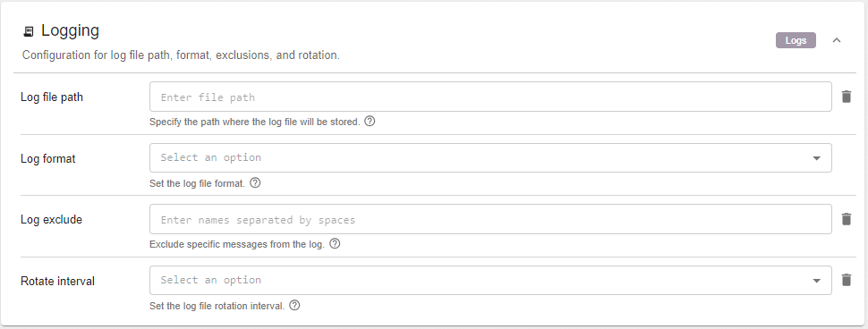Open the Rotate interval dropdown
The height and width of the screenshot is (329, 868).
(x=490, y=281)
